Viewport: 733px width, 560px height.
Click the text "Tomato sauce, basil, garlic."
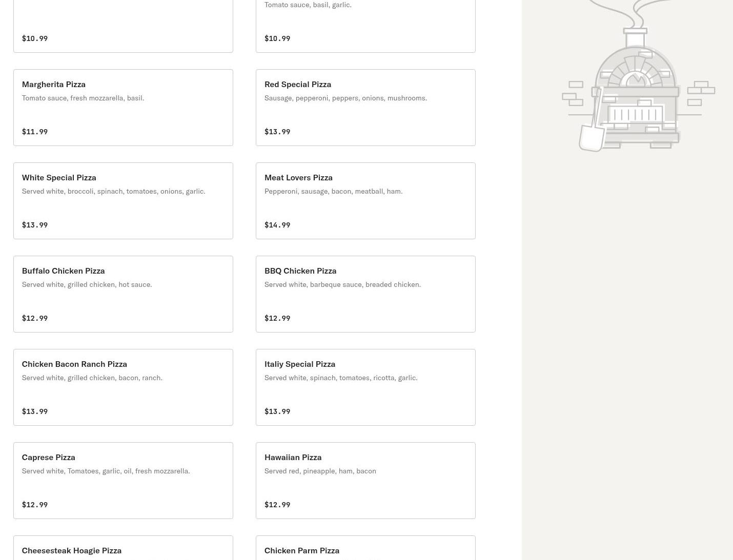[x=308, y=5]
